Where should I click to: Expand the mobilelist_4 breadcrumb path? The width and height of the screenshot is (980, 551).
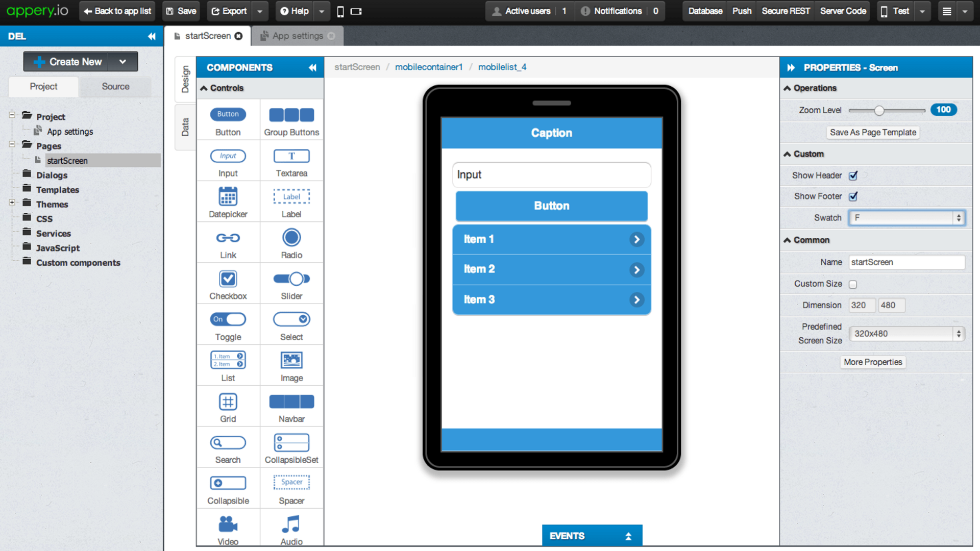click(503, 67)
